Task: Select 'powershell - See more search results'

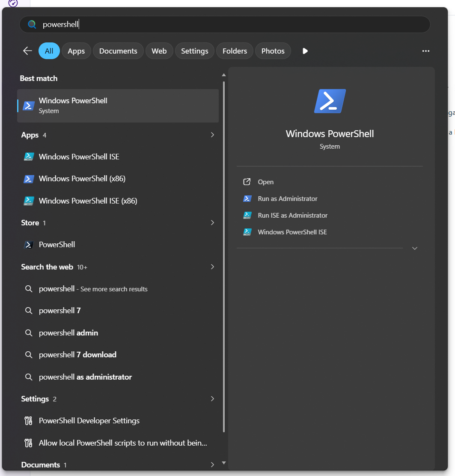Action: 93,289
